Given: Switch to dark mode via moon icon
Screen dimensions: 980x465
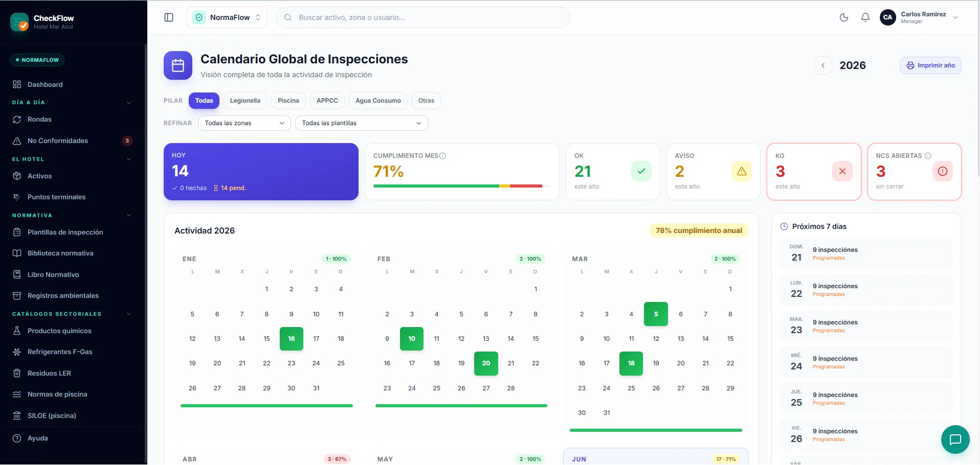Looking at the screenshot, I should pos(844,17).
